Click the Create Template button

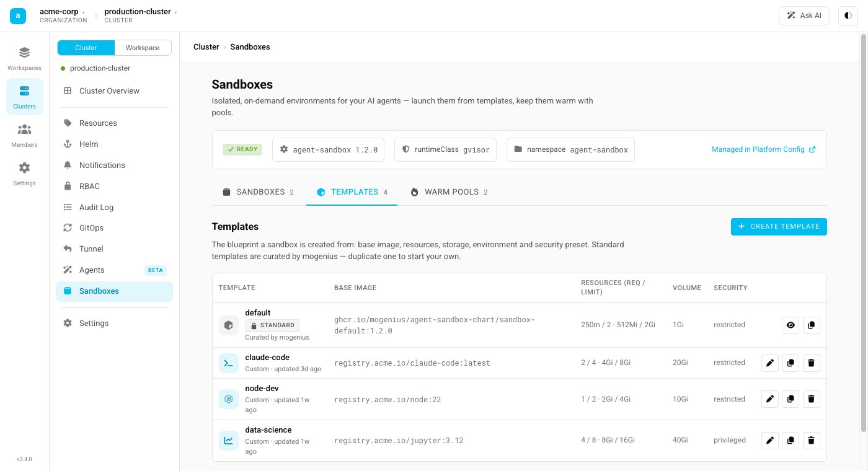click(779, 227)
